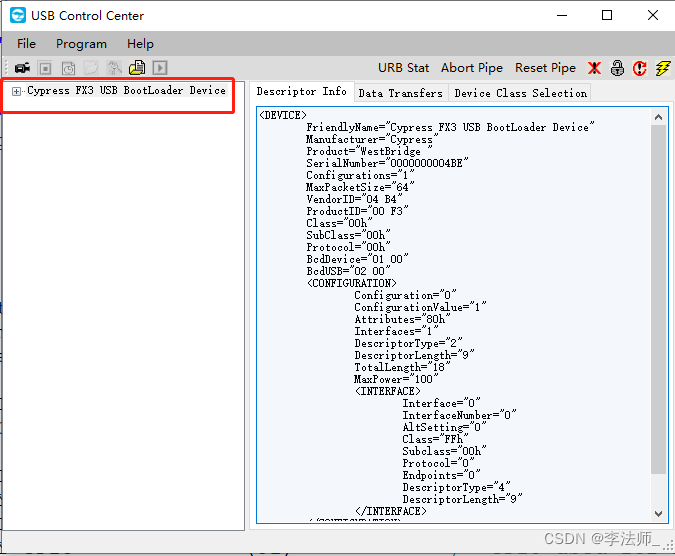Click the BcdUSB="02 00" line
This screenshot has height=556, width=675.
tap(348, 271)
